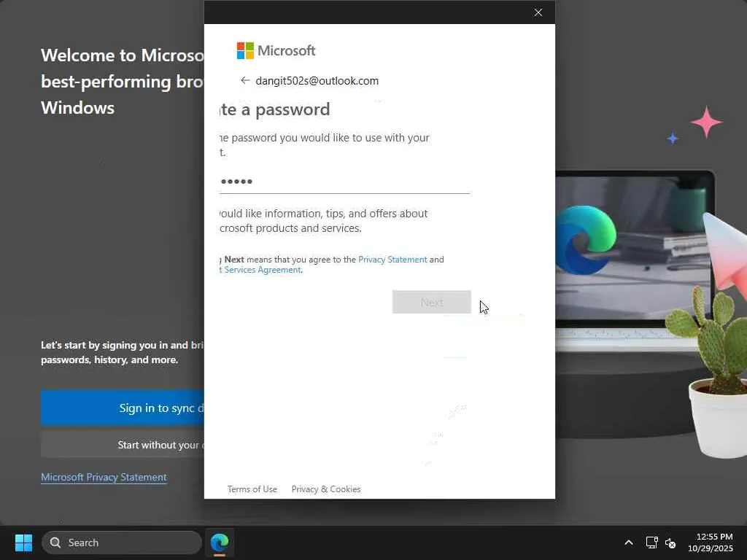Click the Sign in to sync data button

coord(123,408)
